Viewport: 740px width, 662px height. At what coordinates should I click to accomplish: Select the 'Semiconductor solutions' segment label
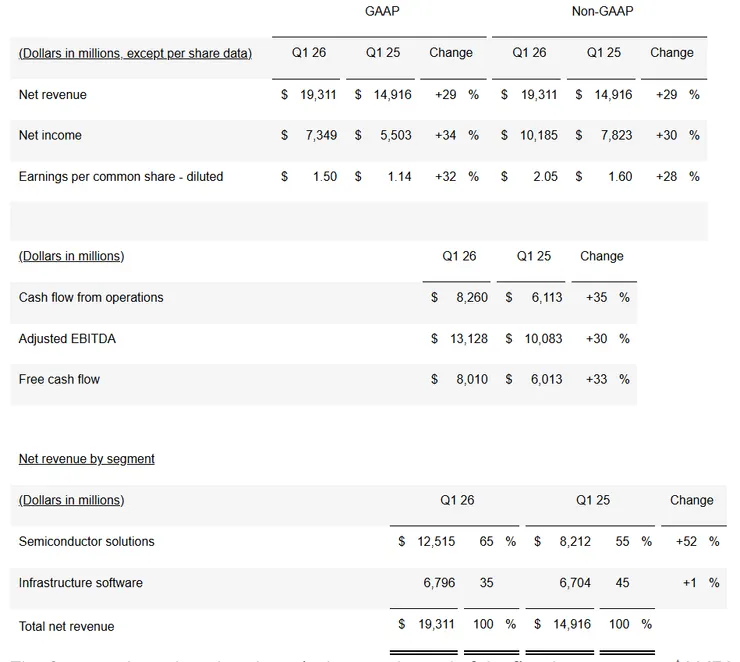coord(87,541)
